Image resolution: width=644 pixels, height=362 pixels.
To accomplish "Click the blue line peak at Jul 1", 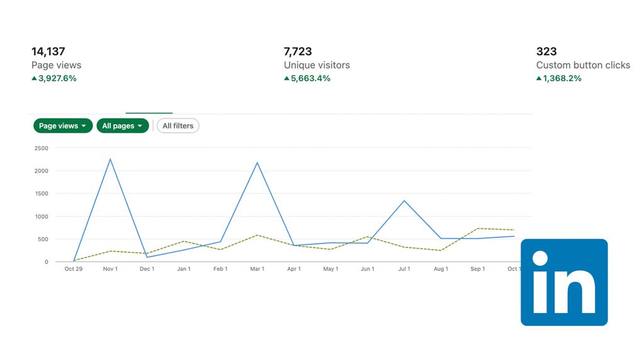I will (404, 201).
